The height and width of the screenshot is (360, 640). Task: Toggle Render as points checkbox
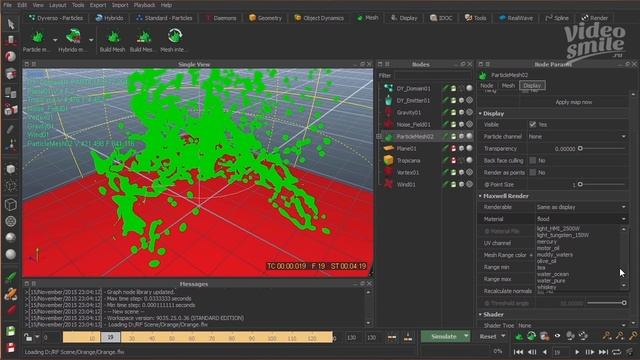tap(533, 172)
